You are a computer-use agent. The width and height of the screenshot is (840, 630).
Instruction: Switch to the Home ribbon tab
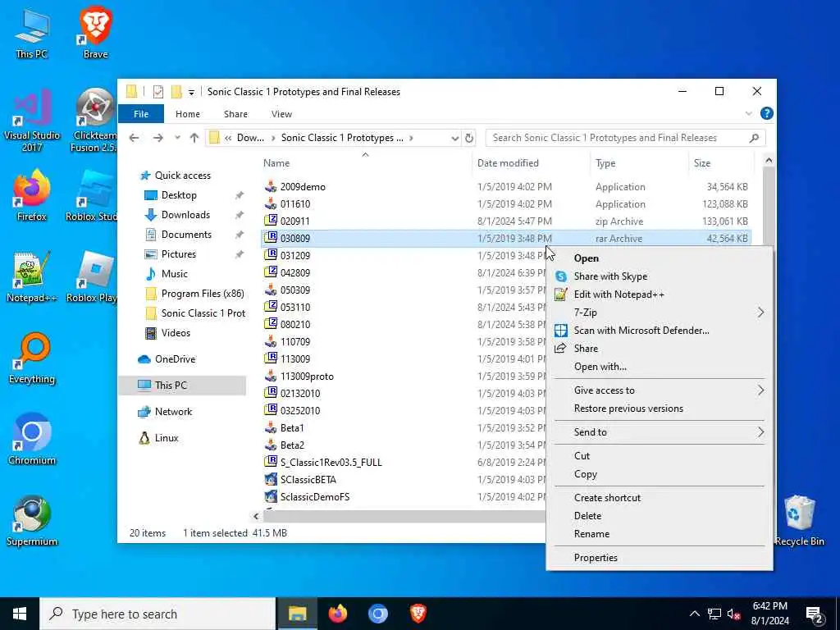188,114
